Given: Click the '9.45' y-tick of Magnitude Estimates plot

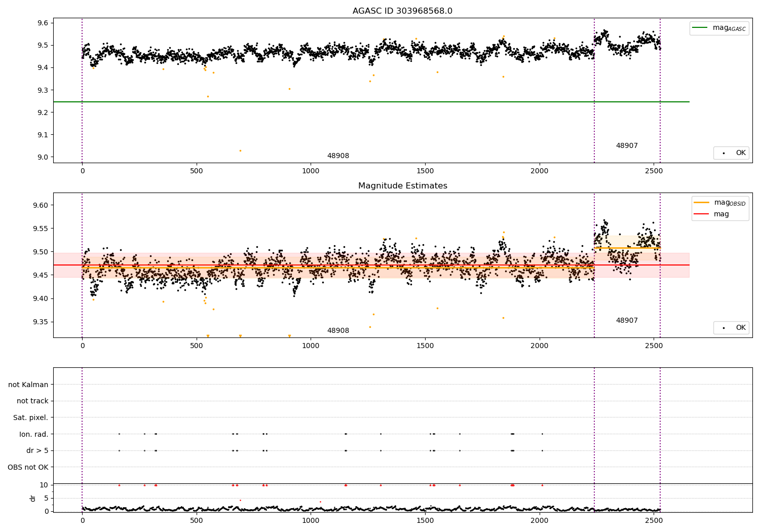Looking at the screenshot, I should pos(41,275).
